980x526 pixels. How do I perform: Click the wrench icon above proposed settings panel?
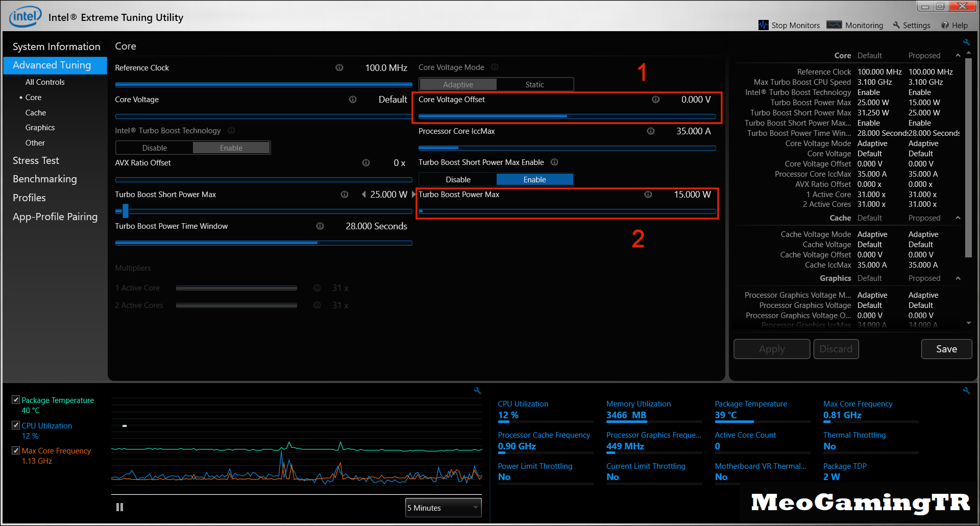966,42
